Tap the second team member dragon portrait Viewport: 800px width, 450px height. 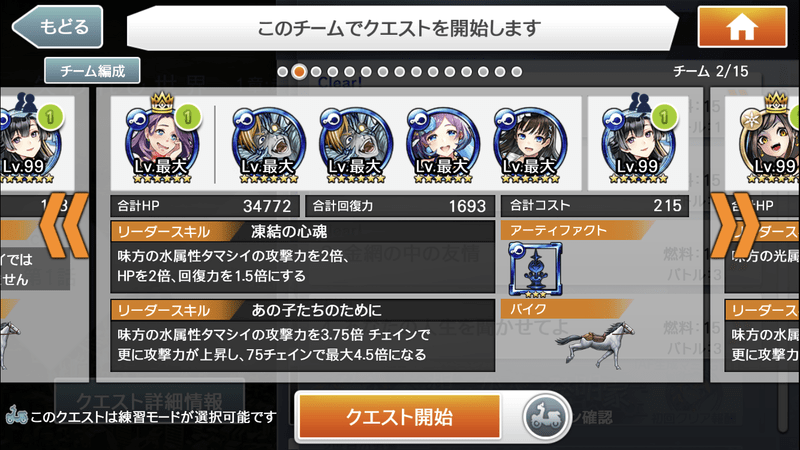coord(268,145)
